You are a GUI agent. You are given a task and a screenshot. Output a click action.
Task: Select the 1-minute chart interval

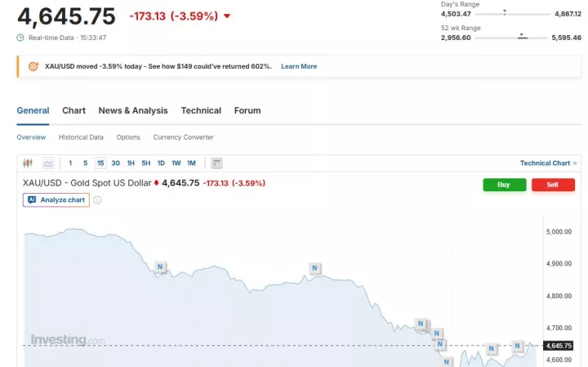tap(70, 163)
